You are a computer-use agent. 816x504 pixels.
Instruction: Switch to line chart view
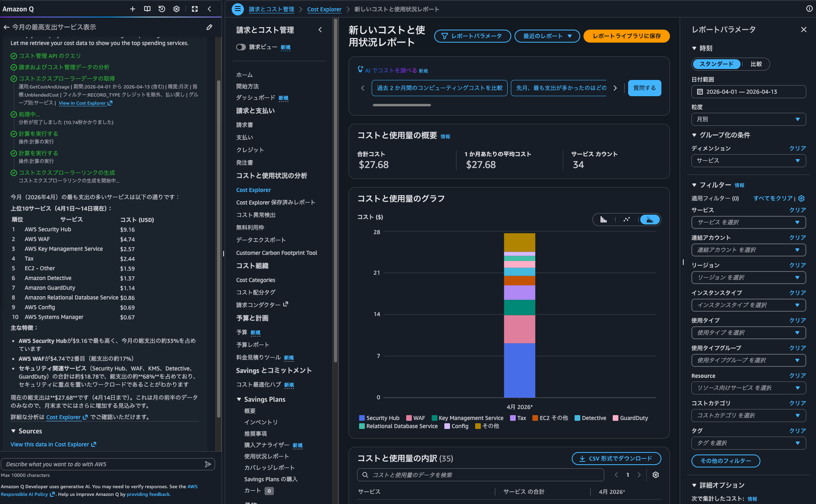click(627, 220)
